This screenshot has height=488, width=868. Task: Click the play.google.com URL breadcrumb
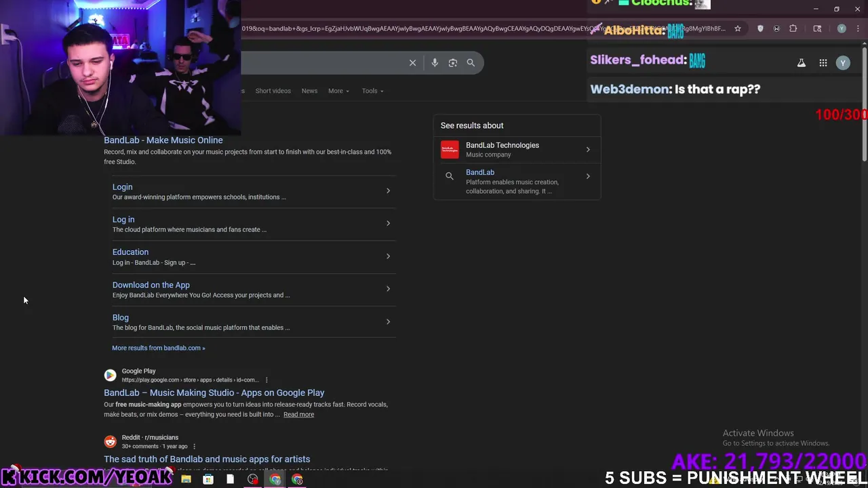[190, 380]
